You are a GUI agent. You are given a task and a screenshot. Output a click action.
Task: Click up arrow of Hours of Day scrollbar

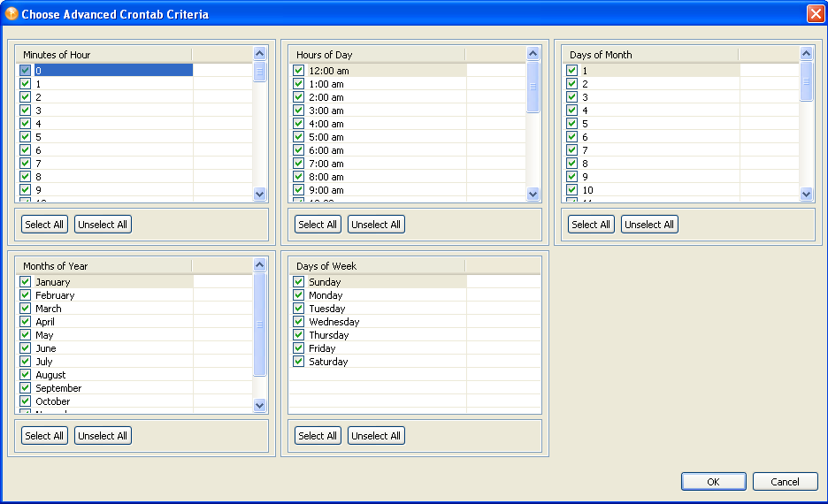[533, 53]
